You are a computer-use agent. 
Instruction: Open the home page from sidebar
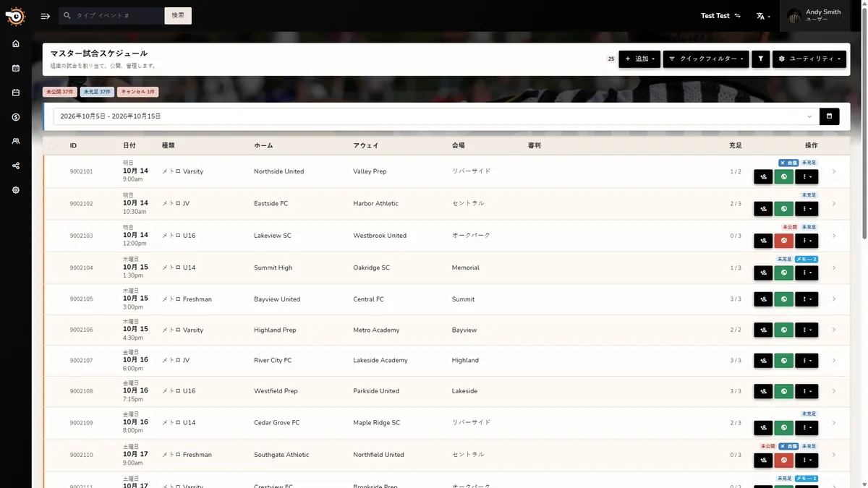16,43
